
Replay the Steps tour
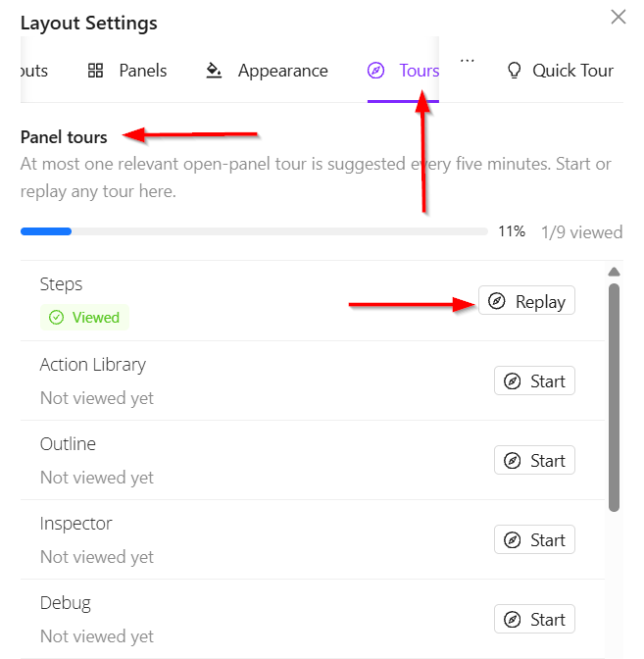click(526, 300)
